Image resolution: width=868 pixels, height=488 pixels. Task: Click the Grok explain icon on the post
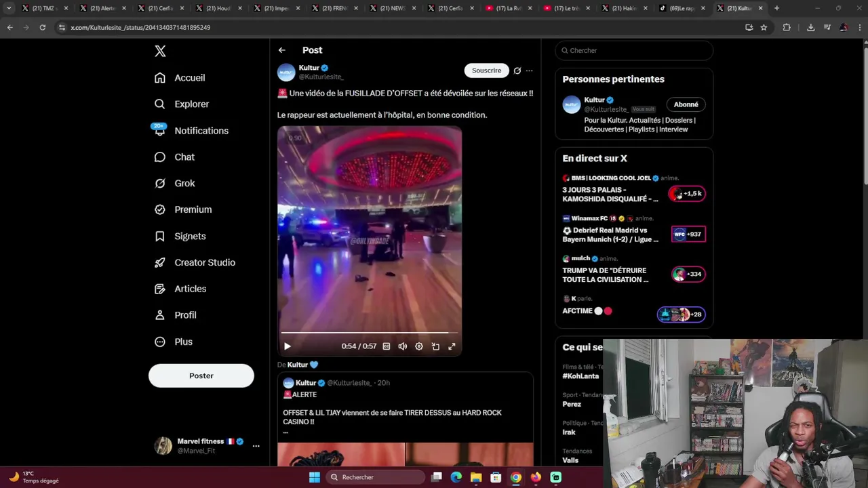pos(517,70)
